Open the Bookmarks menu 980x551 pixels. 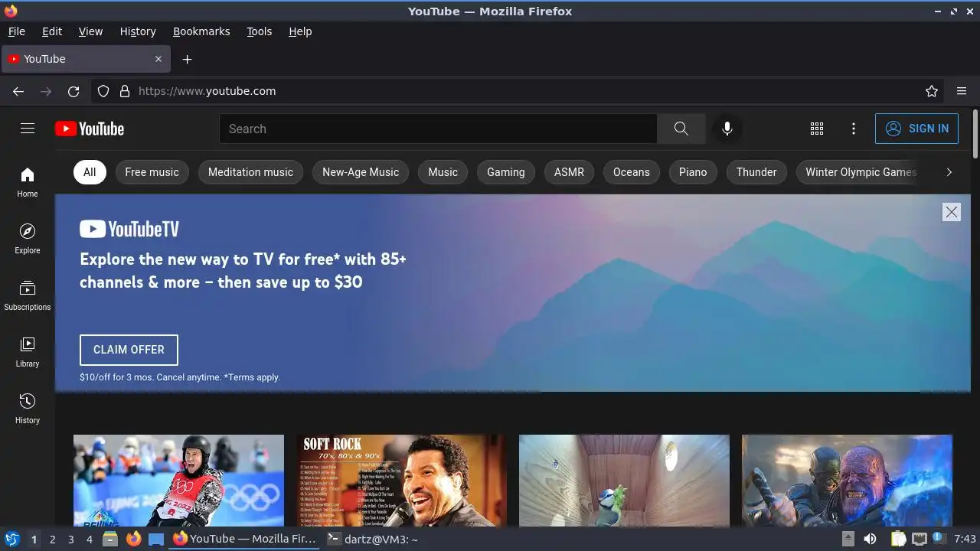[x=201, y=31]
